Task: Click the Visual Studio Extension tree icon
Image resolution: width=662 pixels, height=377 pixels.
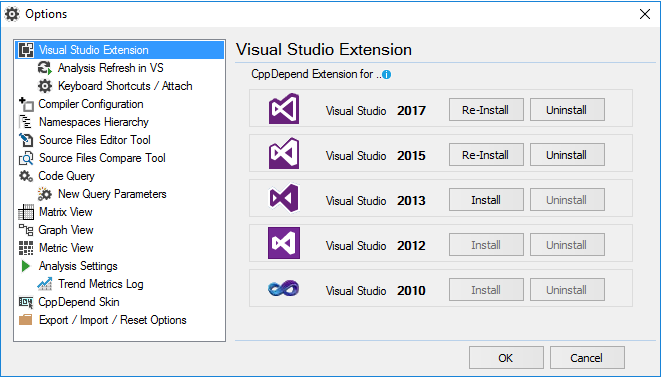Action: tap(26, 50)
